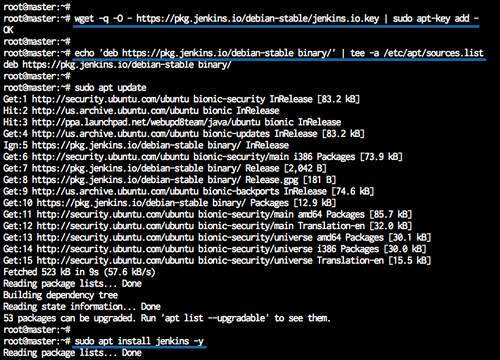The width and height of the screenshot is (500, 360).
Task: Click the Get:6 main i386 Packages line
Action: 203,157
